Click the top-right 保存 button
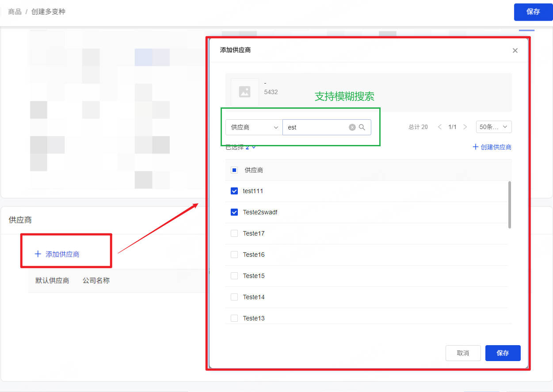The image size is (553, 392). click(533, 12)
